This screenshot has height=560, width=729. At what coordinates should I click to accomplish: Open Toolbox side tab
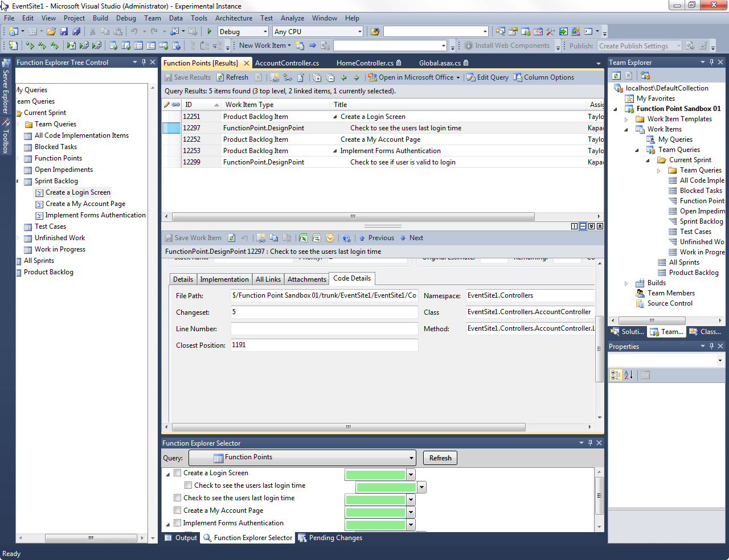tap(6, 137)
